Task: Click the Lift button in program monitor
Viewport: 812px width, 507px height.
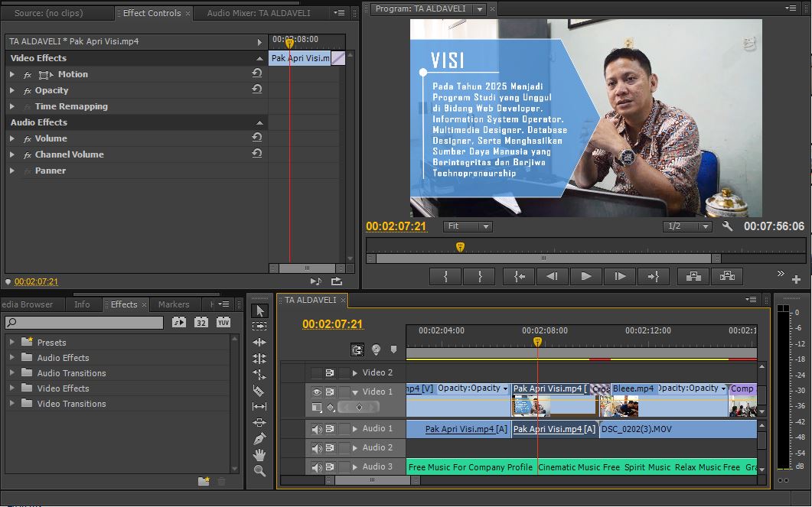Action: coord(693,277)
